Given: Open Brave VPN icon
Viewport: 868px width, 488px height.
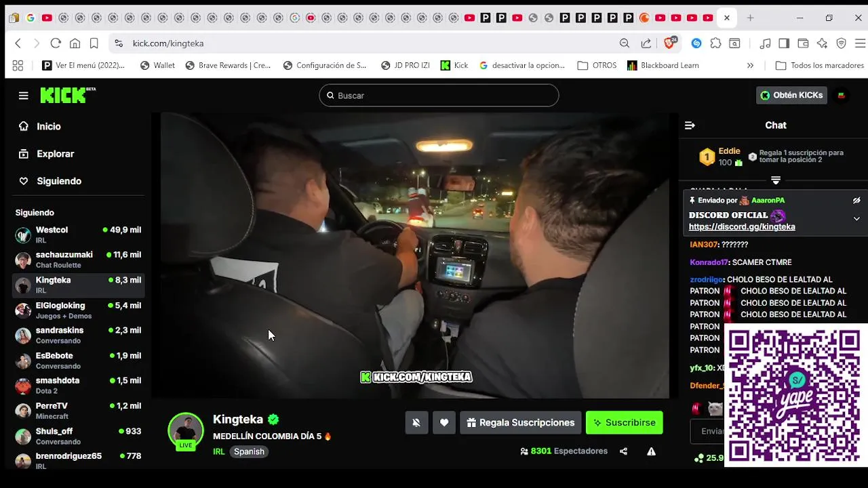Looking at the screenshot, I should (841, 43).
